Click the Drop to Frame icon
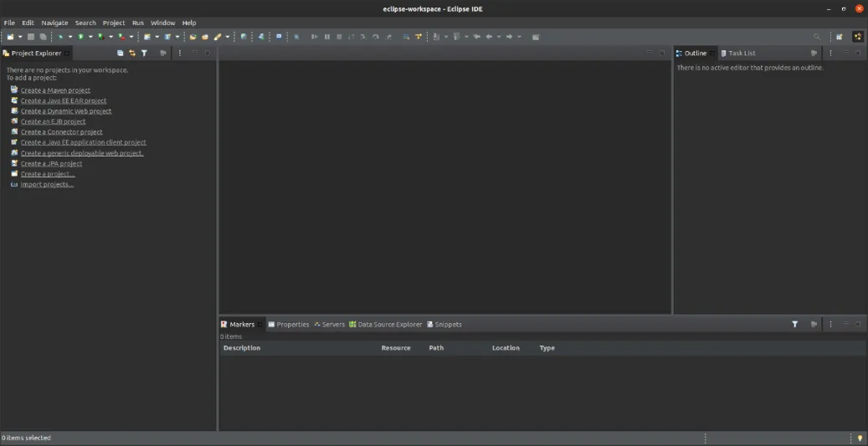Screen dimensions: 868x446 point(406,37)
